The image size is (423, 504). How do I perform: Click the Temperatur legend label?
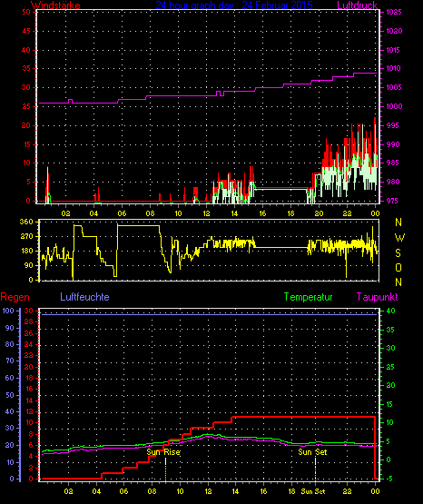coord(308,297)
